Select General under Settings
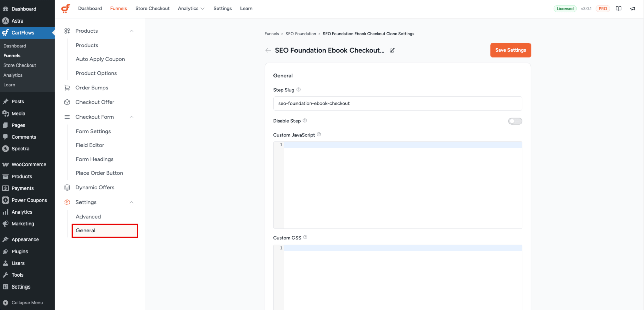 click(x=105, y=231)
